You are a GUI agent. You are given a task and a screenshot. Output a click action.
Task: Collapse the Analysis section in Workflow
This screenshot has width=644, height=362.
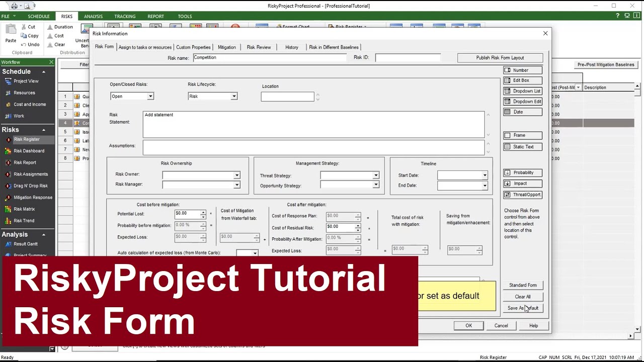coord(43,235)
